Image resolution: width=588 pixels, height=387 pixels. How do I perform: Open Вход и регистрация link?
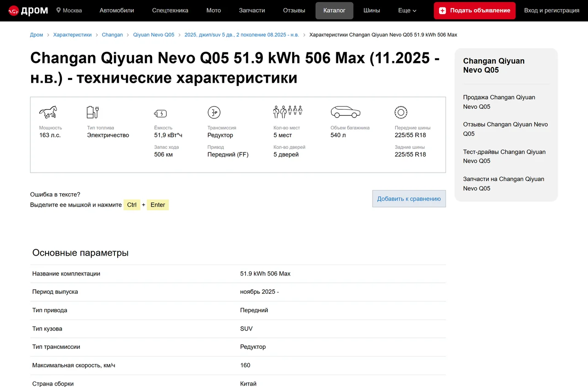tap(552, 10)
